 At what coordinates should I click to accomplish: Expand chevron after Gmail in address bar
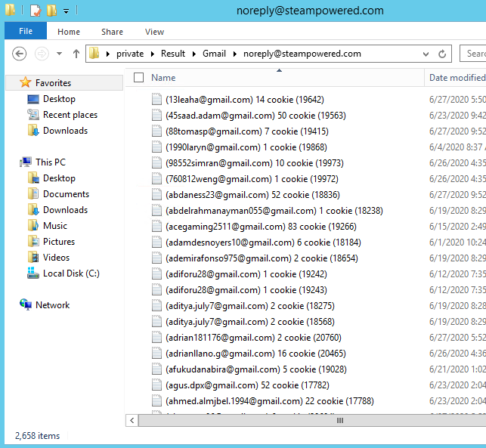coord(234,54)
